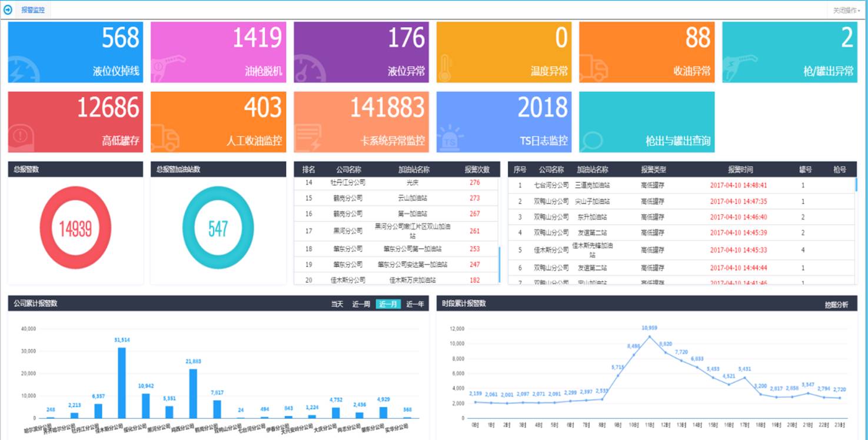Switch company chart range to 近一年
The height and width of the screenshot is (440, 868).
(415, 304)
